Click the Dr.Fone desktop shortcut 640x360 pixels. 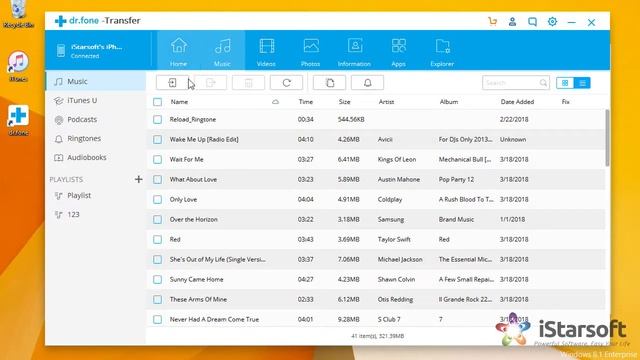(x=18, y=120)
